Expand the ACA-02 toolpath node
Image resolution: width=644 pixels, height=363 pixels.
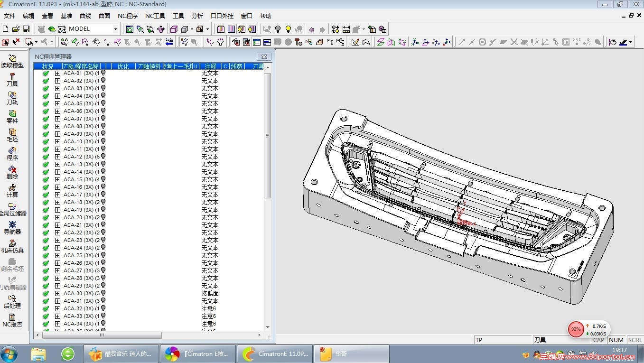[58, 81]
